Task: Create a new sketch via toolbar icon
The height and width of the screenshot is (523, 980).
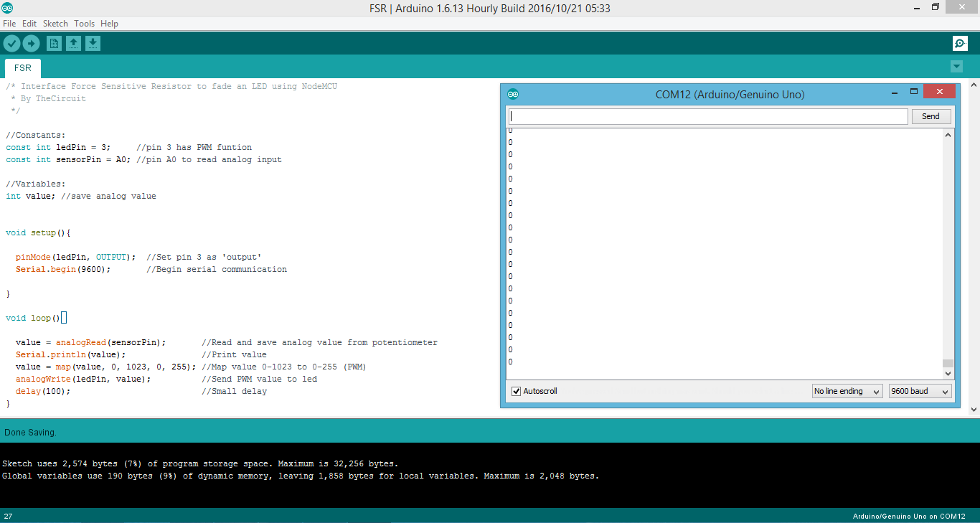Action: point(54,43)
